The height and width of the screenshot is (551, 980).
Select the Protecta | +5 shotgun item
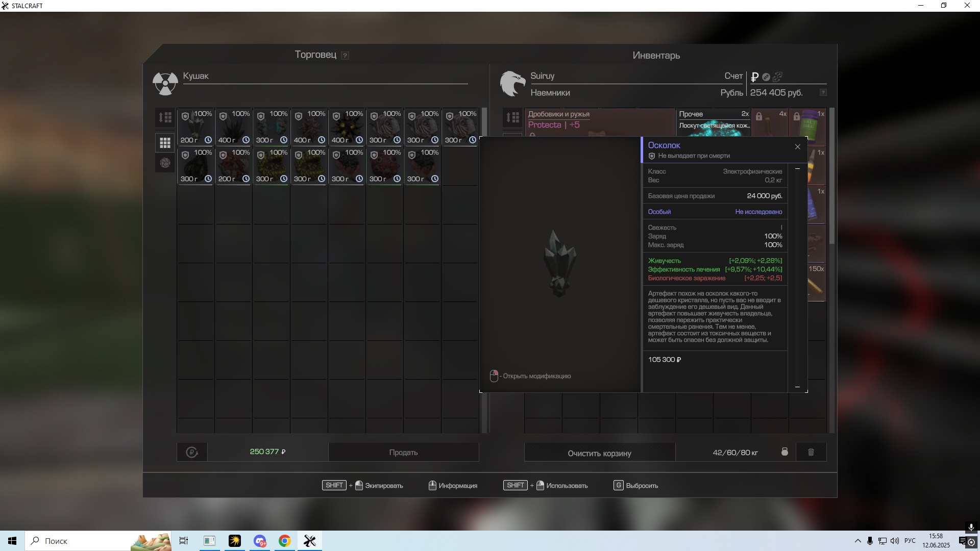tap(600, 122)
